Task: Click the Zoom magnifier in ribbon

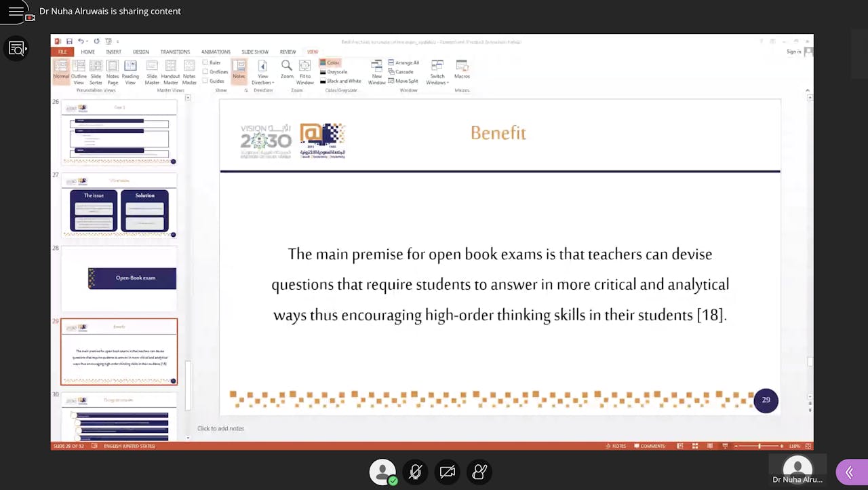Action: click(x=287, y=69)
